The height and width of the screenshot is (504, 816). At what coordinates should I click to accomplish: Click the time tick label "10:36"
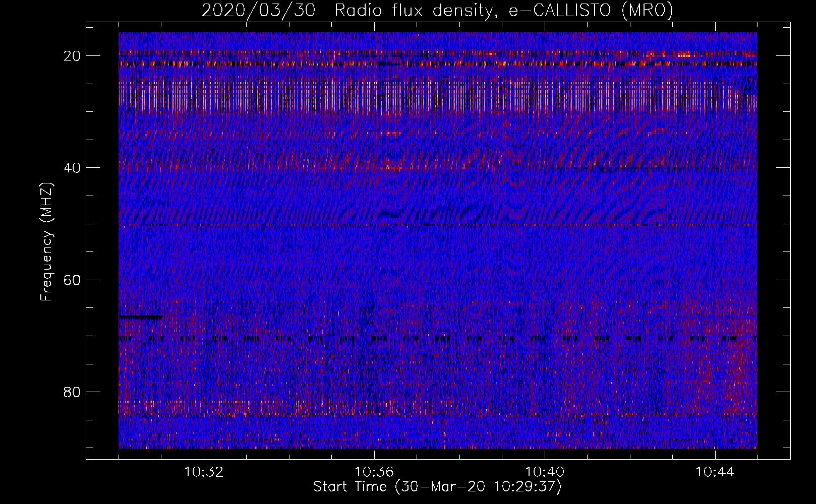(x=374, y=472)
